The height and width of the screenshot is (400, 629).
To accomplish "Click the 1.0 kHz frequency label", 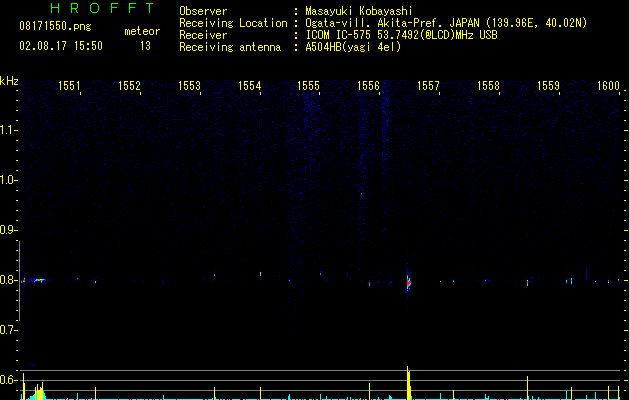I will pyautogui.click(x=7, y=180).
